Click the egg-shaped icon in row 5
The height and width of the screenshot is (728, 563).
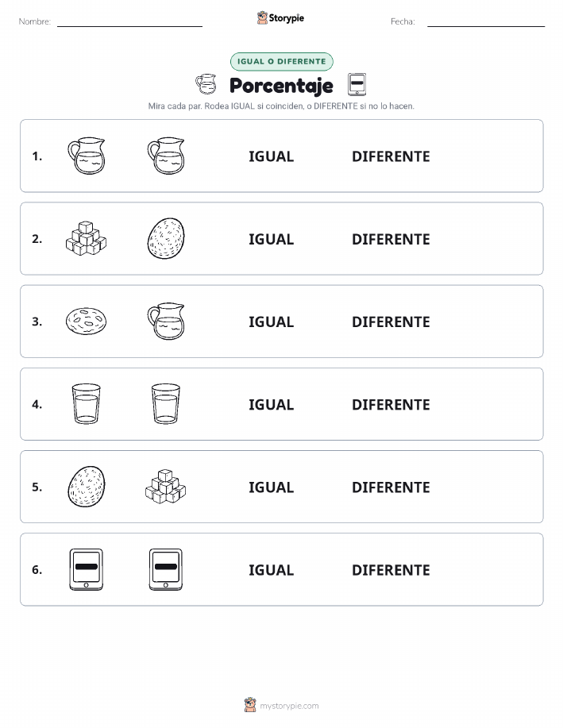(87, 487)
